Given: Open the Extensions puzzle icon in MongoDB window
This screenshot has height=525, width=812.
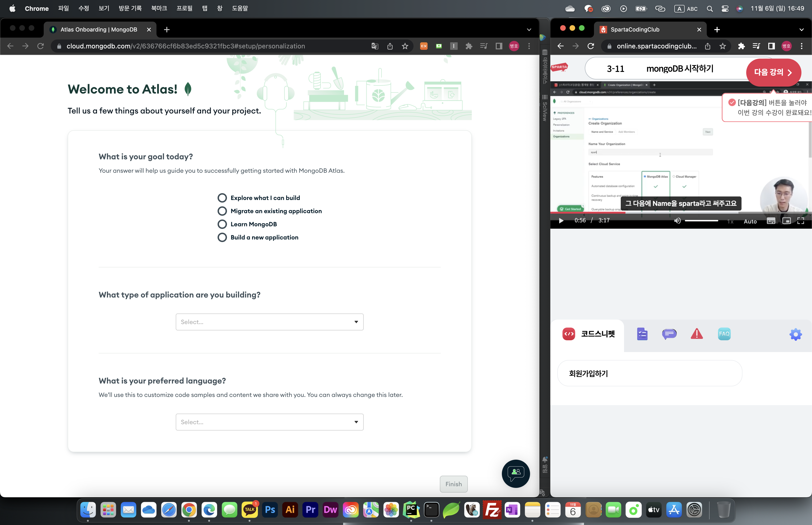Looking at the screenshot, I should point(469,46).
